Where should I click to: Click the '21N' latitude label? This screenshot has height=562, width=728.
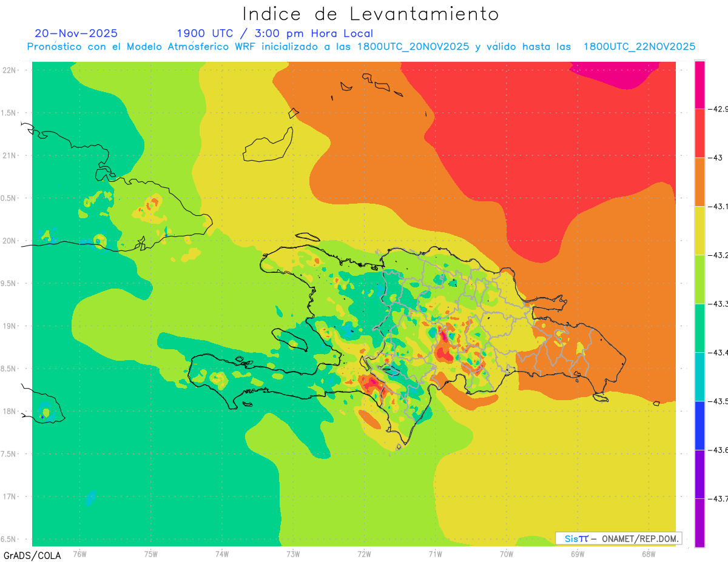(9, 155)
